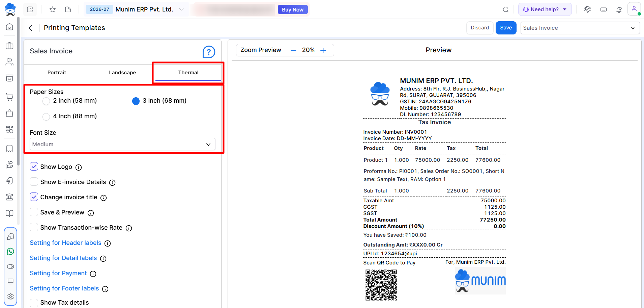644x308 pixels.
Task: Click info icon beside Show E-invoice Details
Action: click(x=112, y=183)
